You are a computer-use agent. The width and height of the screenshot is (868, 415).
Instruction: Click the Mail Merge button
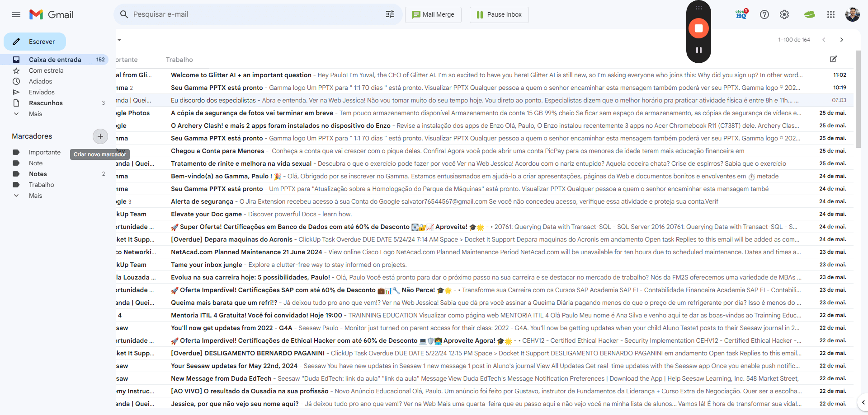433,14
